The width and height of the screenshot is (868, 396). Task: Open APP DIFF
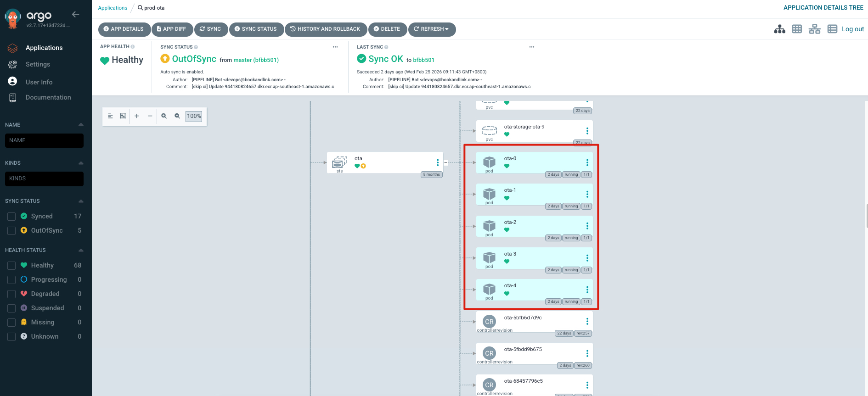[x=172, y=29]
